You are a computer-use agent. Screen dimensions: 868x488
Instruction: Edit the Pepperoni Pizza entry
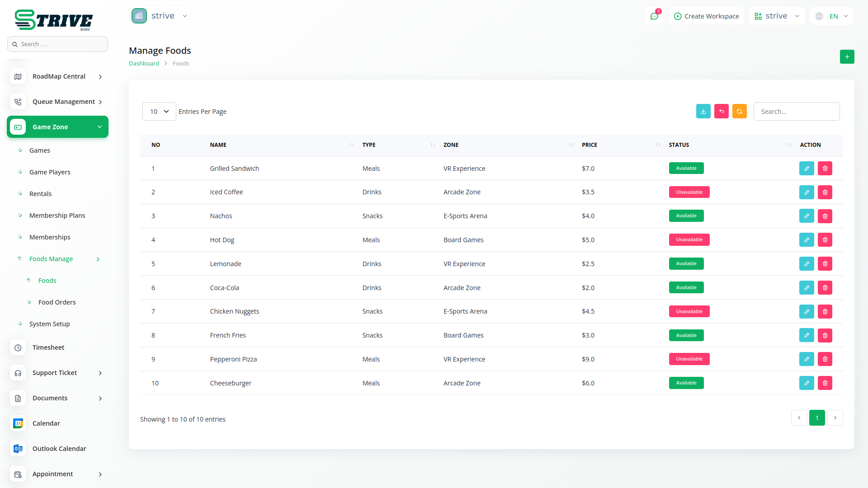tap(806, 359)
